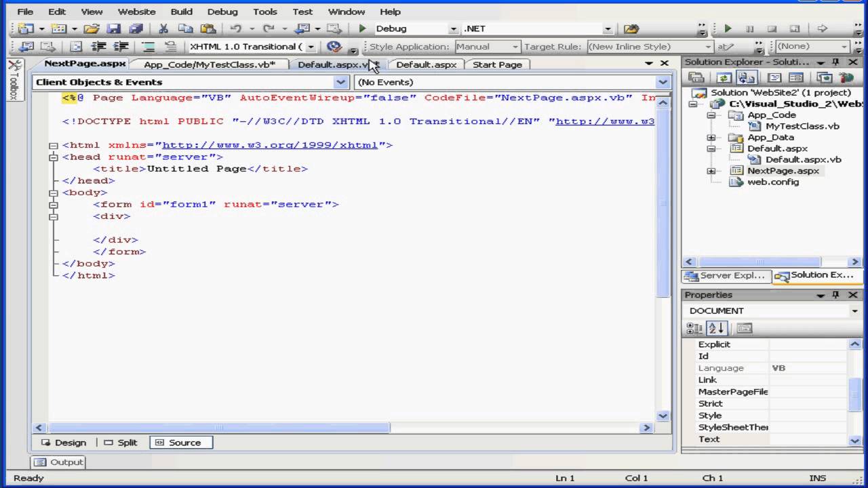Image resolution: width=868 pixels, height=488 pixels.
Task: Open the .NET platform dropdown
Action: [x=608, y=28]
